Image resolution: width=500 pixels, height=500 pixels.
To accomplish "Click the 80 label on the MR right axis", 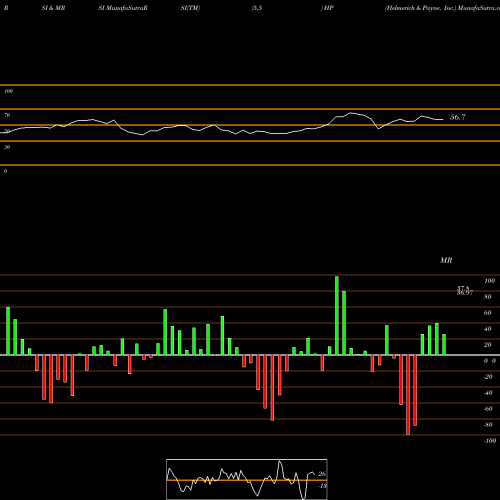I will coord(488,297).
